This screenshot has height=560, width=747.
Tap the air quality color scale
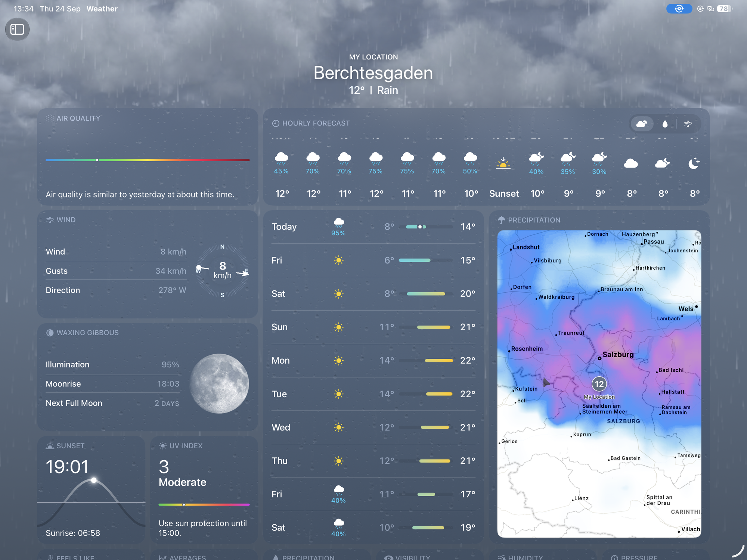pyautogui.click(x=148, y=160)
